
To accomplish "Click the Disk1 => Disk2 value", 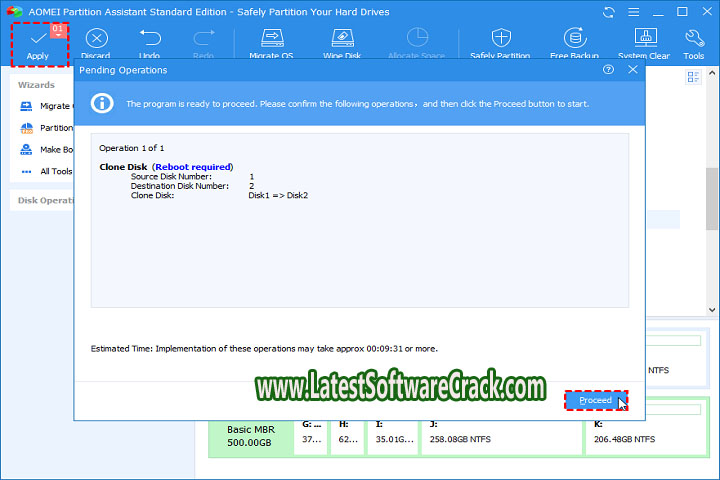I will pos(278,195).
